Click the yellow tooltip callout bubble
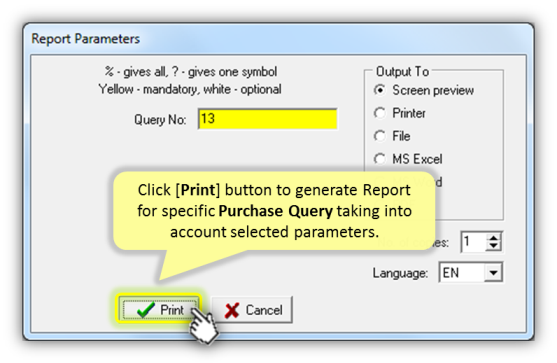This screenshot has width=557, height=363. (274, 211)
